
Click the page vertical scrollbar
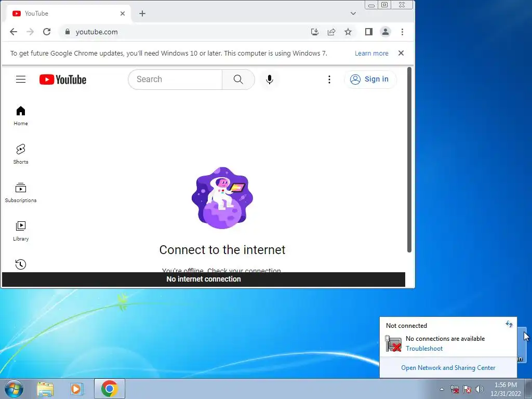(409, 159)
